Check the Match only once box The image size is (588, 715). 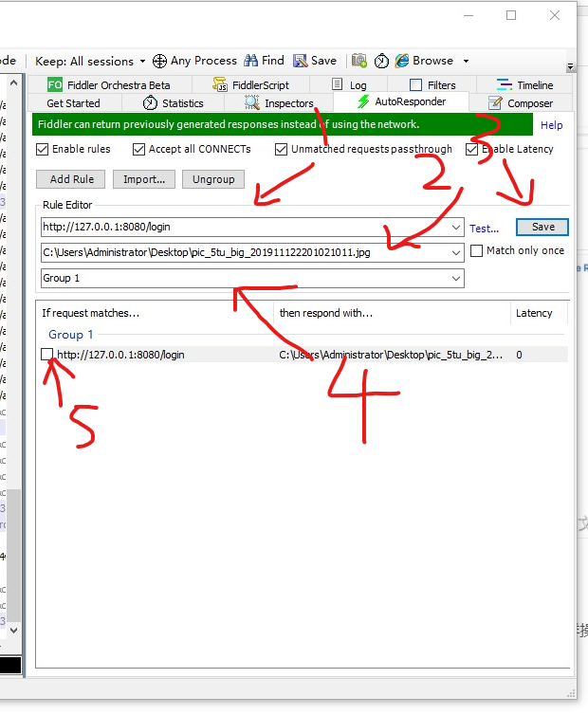476,250
